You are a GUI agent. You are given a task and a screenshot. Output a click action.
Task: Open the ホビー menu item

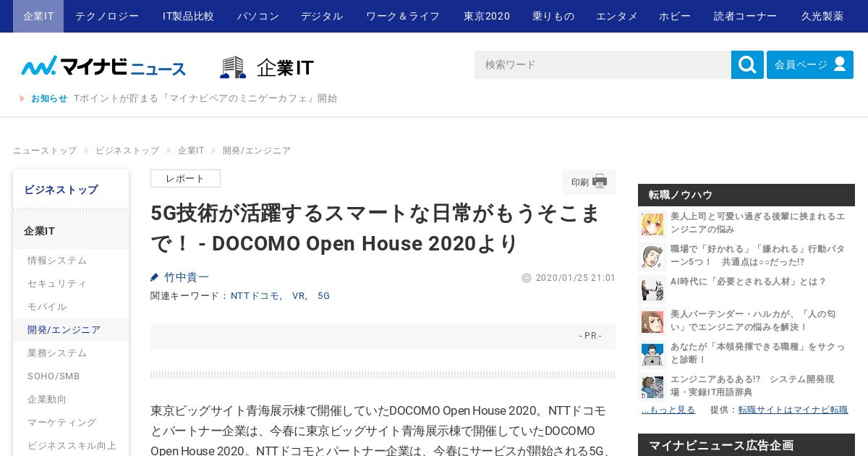point(675,16)
